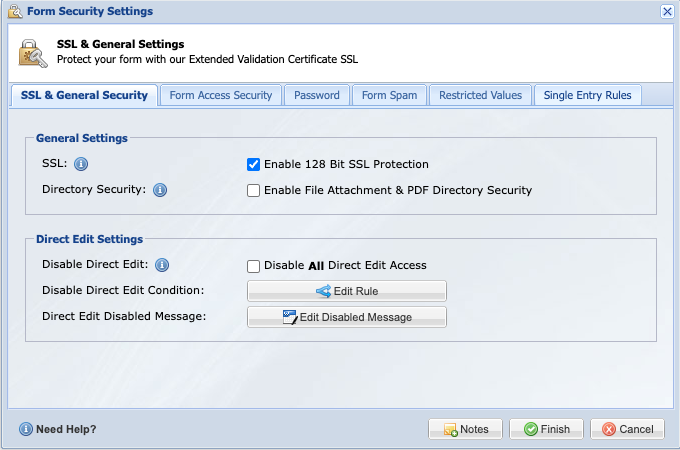Click the Edit Rule button

click(x=347, y=291)
